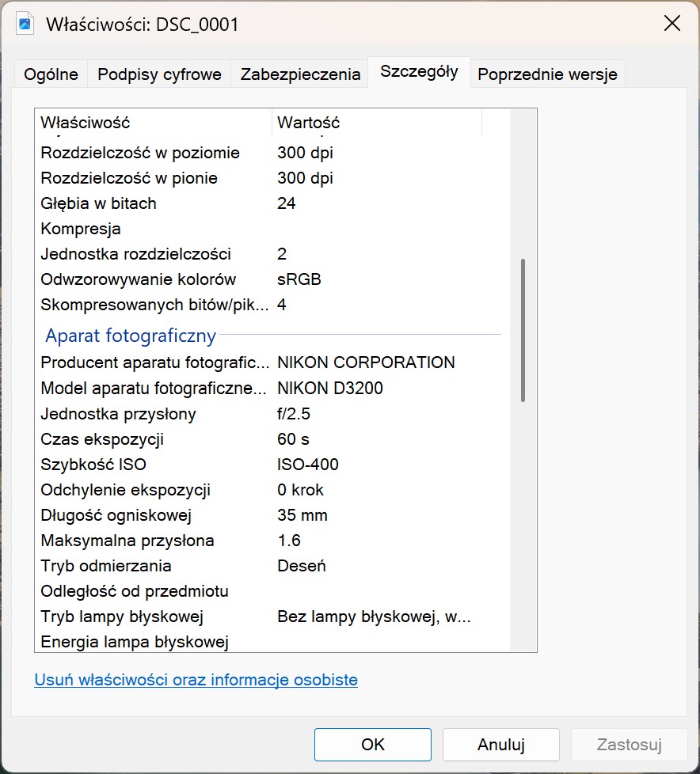Open the Poprzednie wersje tab
700x774 pixels.
point(547,74)
